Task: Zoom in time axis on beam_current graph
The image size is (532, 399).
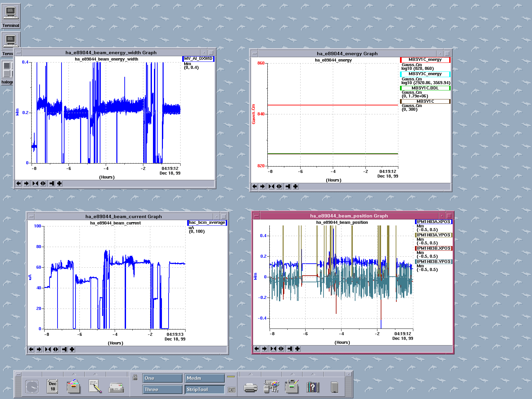Action: (x=48, y=349)
